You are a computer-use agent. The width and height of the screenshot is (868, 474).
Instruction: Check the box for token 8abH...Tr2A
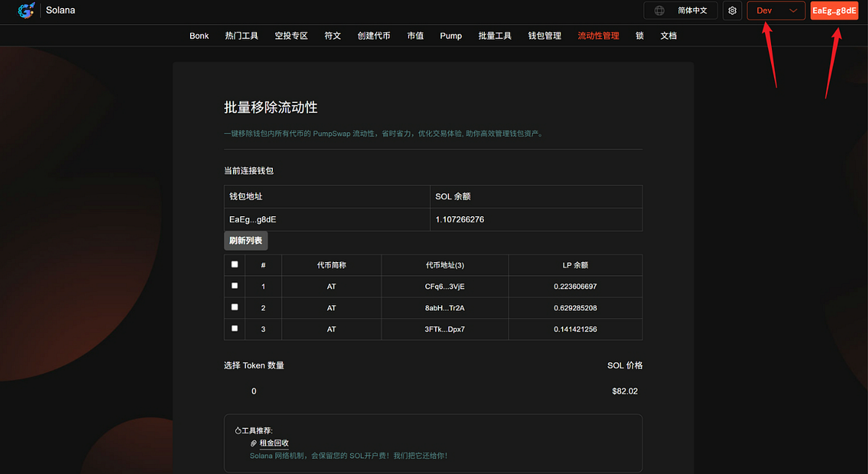234,307
